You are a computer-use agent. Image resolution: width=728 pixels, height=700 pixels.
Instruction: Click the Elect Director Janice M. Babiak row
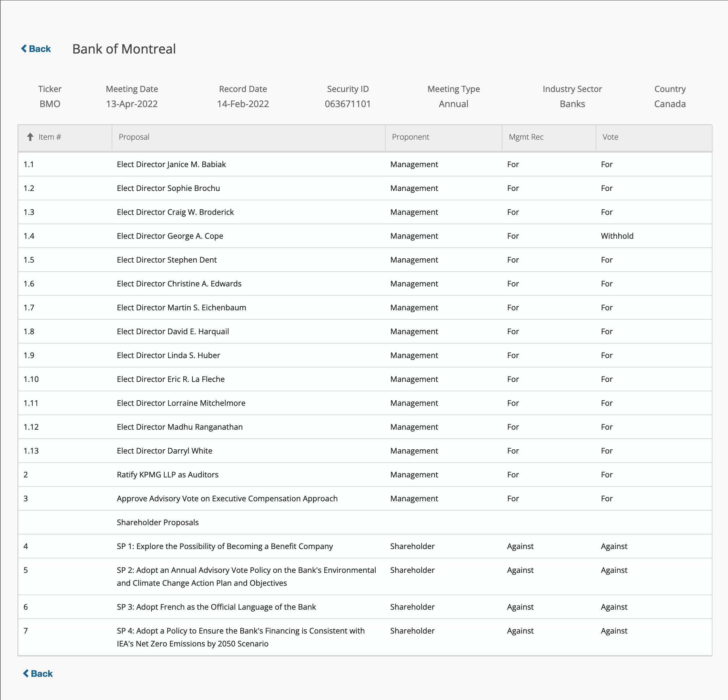tap(171, 164)
